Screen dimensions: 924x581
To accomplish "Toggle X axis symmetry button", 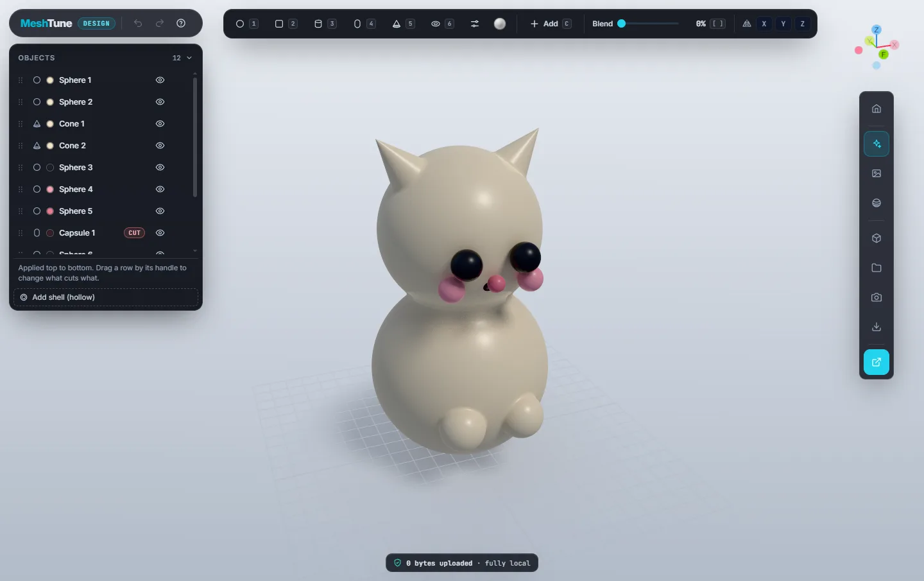I will [764, 24].
